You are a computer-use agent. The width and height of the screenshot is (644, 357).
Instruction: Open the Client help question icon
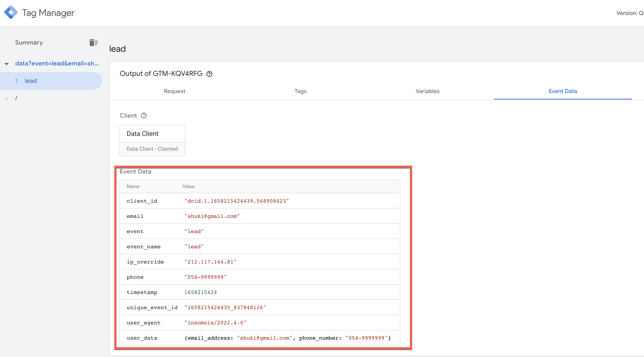pos(144,116)
